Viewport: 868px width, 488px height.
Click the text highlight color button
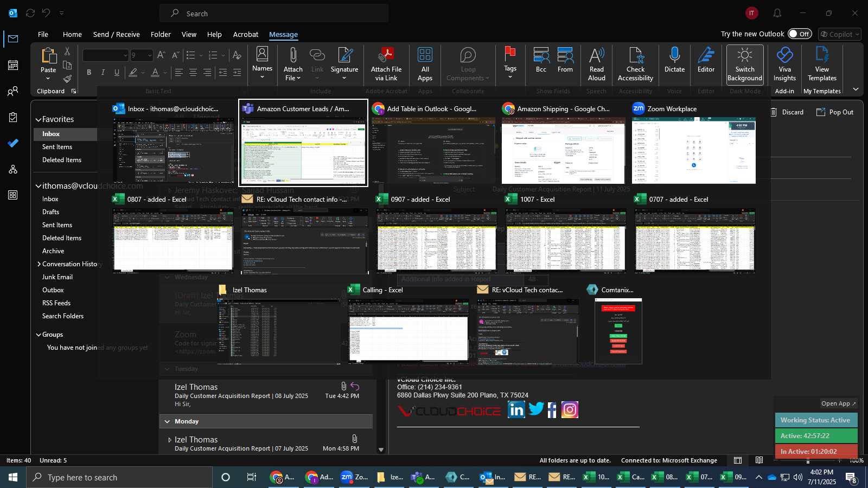tap(133, 73)
